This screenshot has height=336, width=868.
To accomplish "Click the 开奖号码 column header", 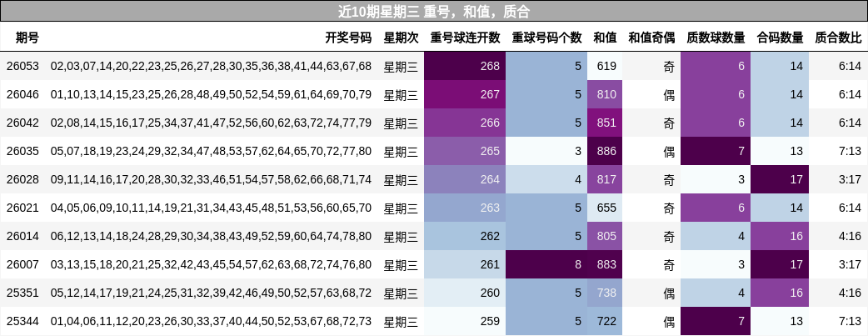I will click(348, 38).
